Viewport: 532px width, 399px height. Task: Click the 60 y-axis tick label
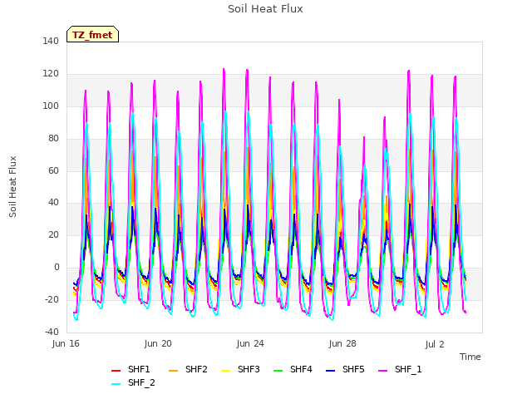tap(53, 170)
